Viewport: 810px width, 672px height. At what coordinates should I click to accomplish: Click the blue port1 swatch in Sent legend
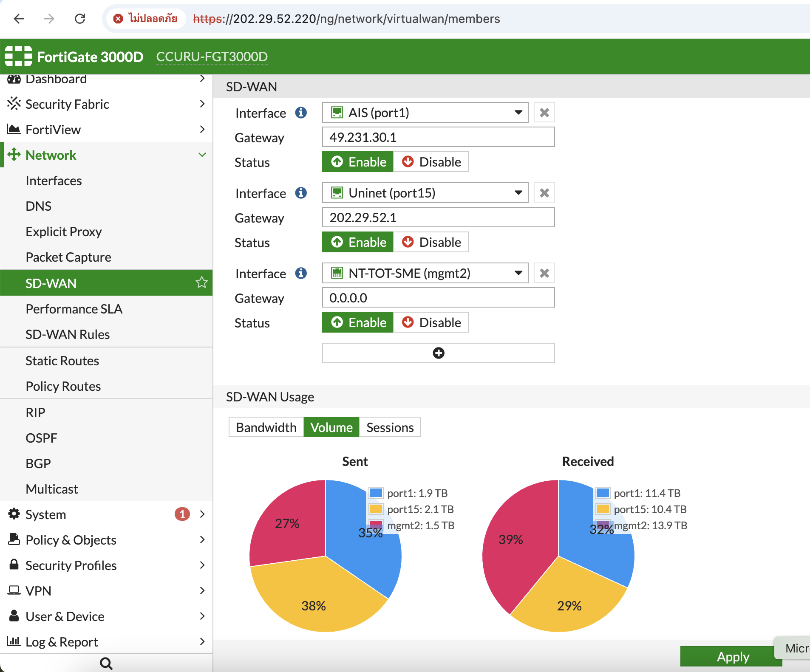pos(376,493)
